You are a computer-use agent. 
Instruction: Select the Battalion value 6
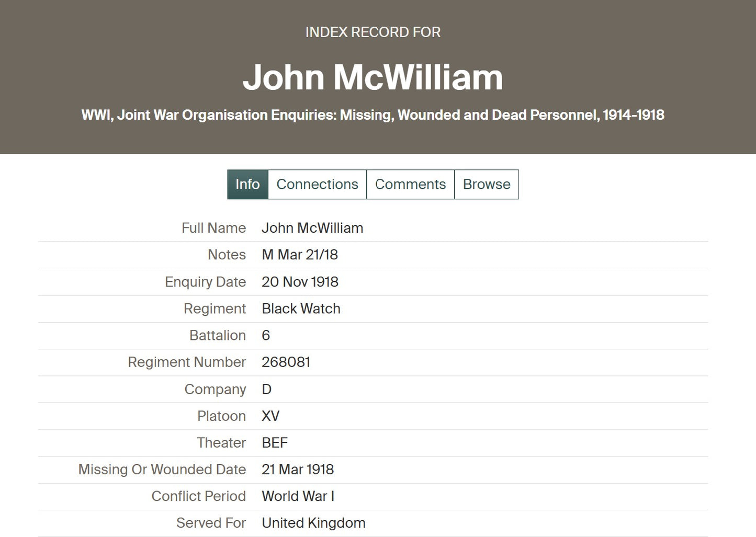coord(266,335)
